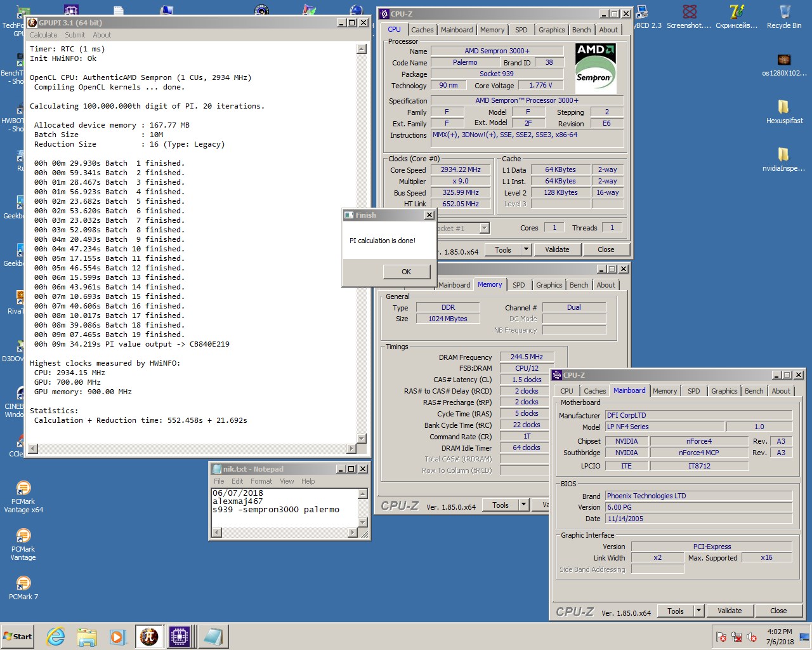Click the AMD Sempron logo image
812x650 pixels.
(595, 68)
